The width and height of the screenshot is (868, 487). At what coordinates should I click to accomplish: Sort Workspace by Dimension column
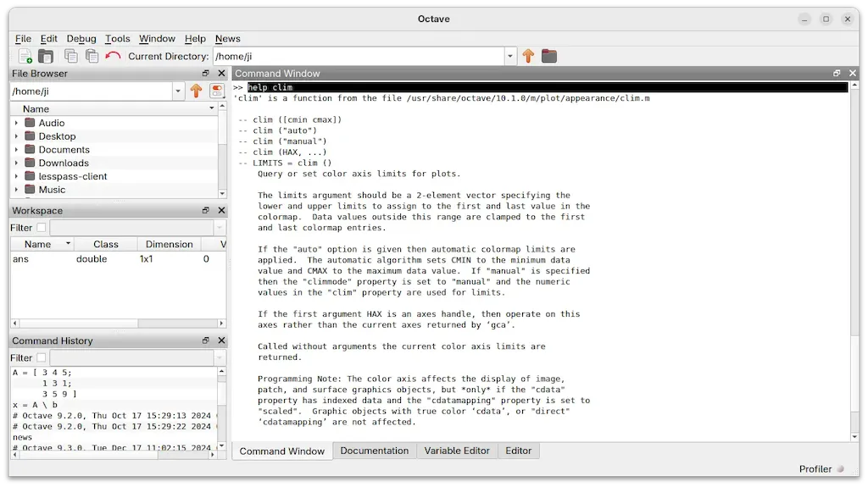(x=169, y=244)
